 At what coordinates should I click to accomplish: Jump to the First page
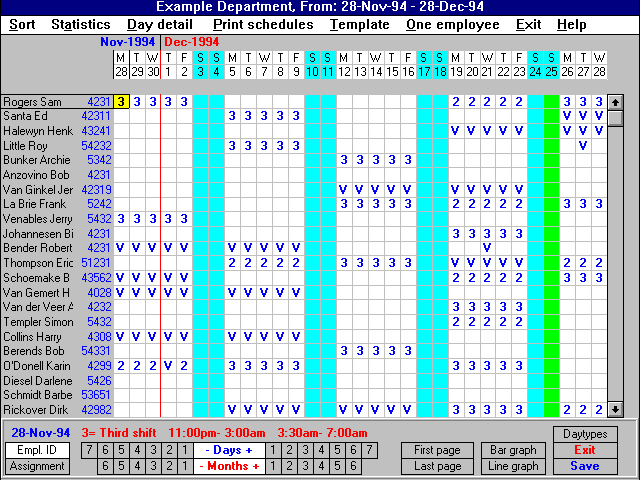(436, 451)
